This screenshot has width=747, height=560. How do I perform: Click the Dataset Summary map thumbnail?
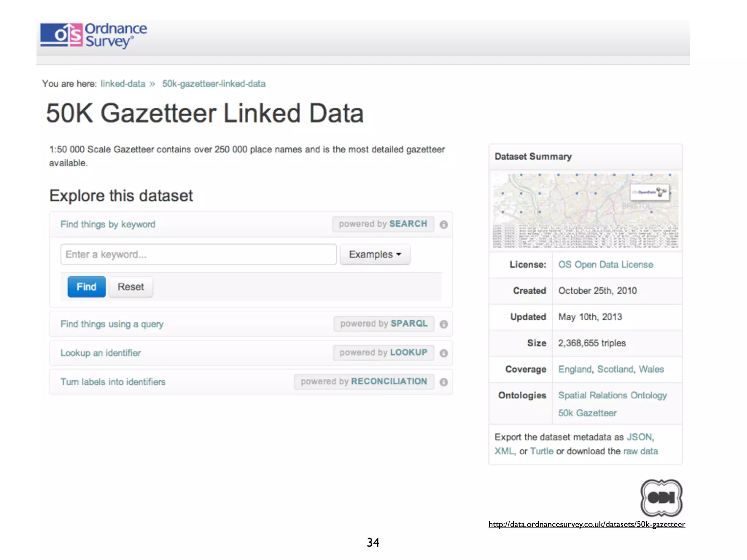pyautogui.click(x=585, y=211)
